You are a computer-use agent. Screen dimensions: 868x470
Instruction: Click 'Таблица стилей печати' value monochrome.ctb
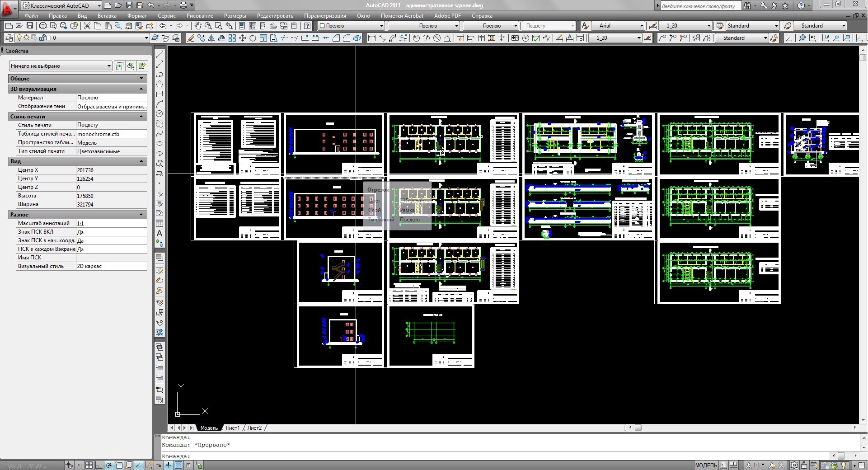112,134
